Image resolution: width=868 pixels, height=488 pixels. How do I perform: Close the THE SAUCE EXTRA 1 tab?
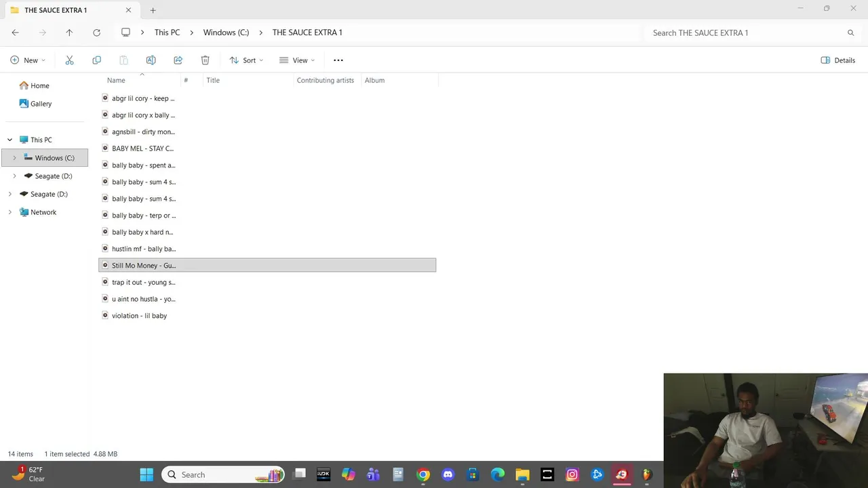[128, 10]
